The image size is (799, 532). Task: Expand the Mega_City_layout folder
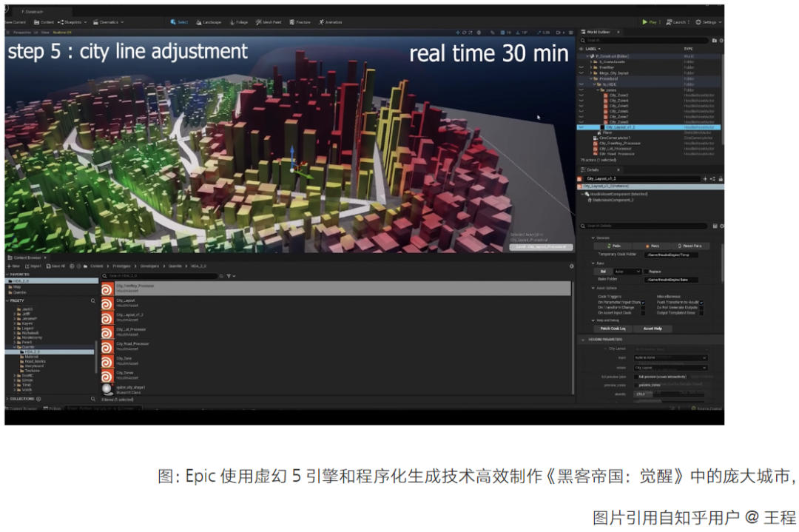[591, 73]
